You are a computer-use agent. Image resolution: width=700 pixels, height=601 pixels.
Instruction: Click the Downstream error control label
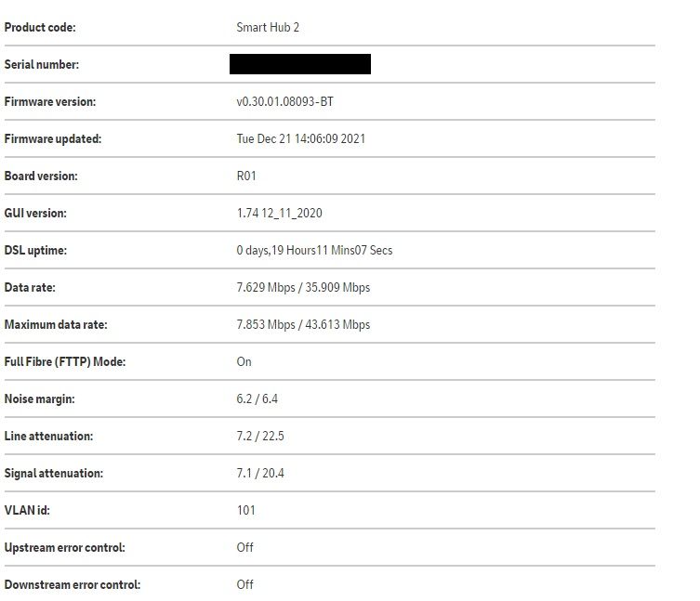tap(73, 585)
